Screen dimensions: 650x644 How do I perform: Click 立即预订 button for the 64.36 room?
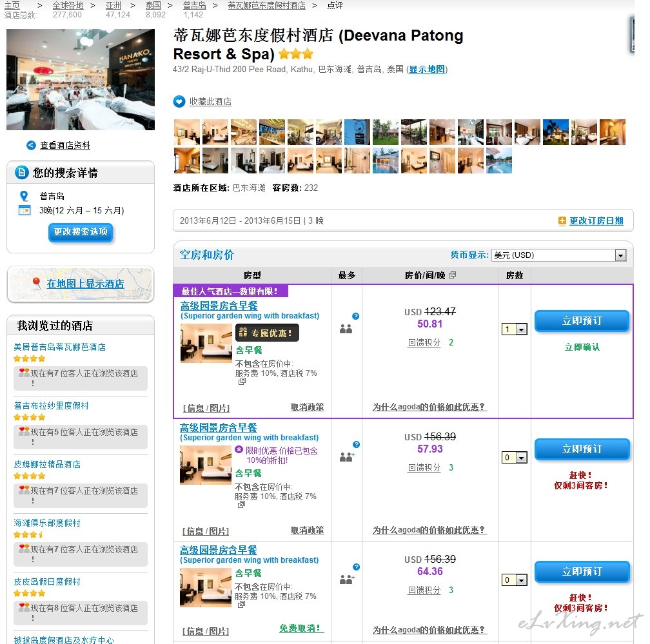[582, 571]
